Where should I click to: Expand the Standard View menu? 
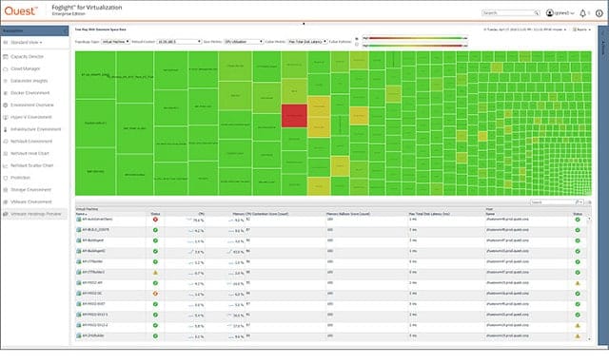click(x=27, y=43)
